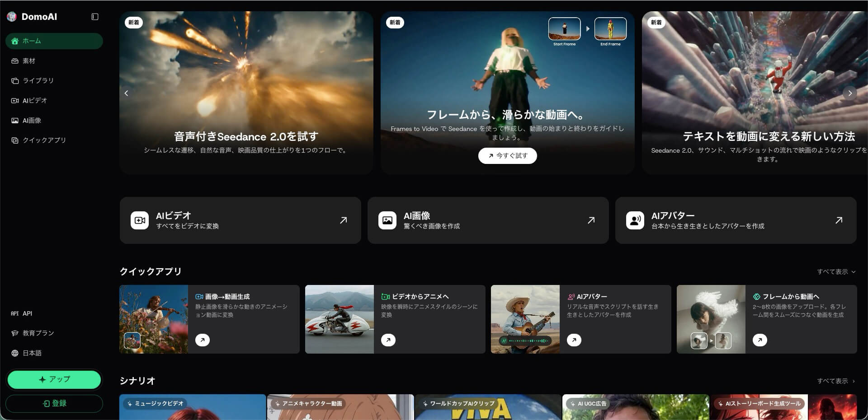
Task: Open the violin girl thumbnail
Action: 154,319
